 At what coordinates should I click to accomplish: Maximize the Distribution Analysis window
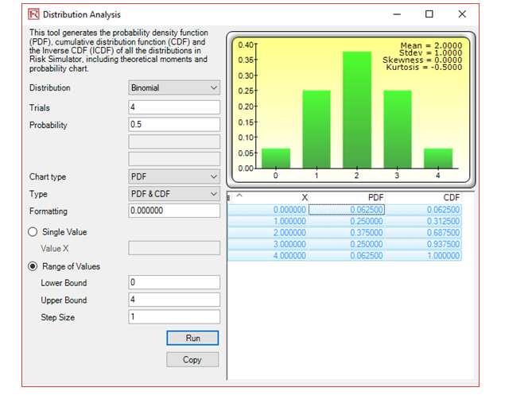(429, 14)
